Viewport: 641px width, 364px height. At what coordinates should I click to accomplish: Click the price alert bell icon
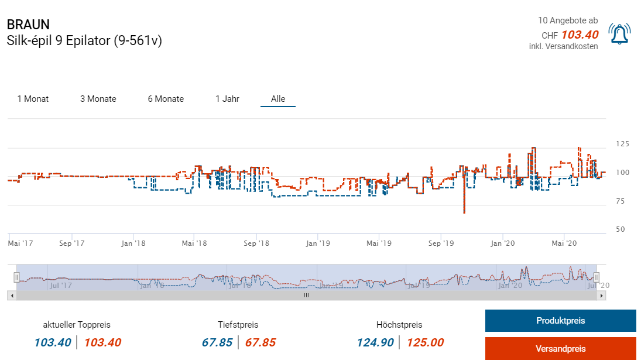pos(619,34)
